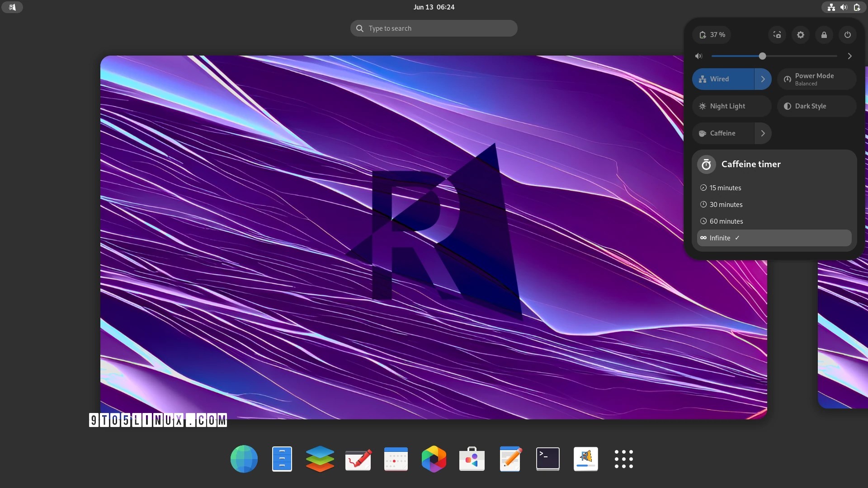This screenshot has width=868, height=488.
Task: Click the Power Mode Balanced button
Action: click(x=816, y=79)
